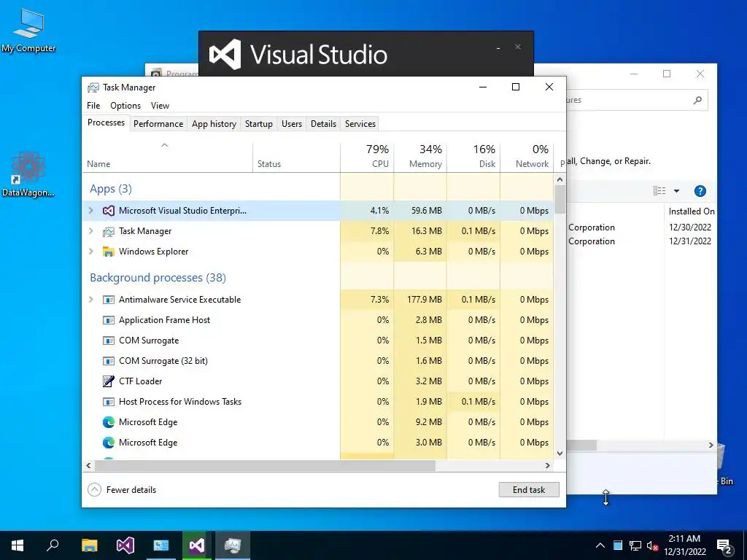Click the Task Manager row icon
This screenshot has width=747, height=560.
tap(109, 231)
